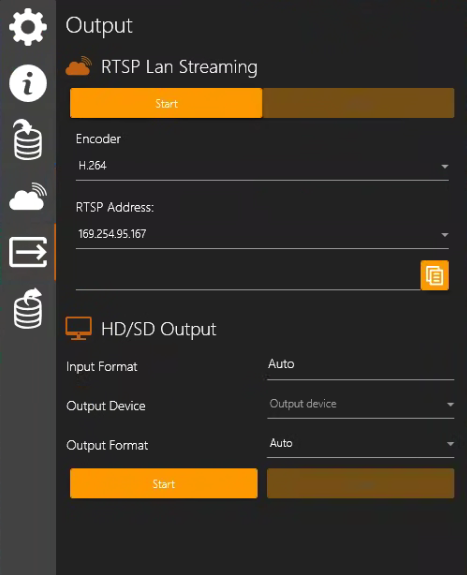Copy the RTSP URL with the copy icon
The height and width of the screenshot is (575, 467).
(434, 275)
